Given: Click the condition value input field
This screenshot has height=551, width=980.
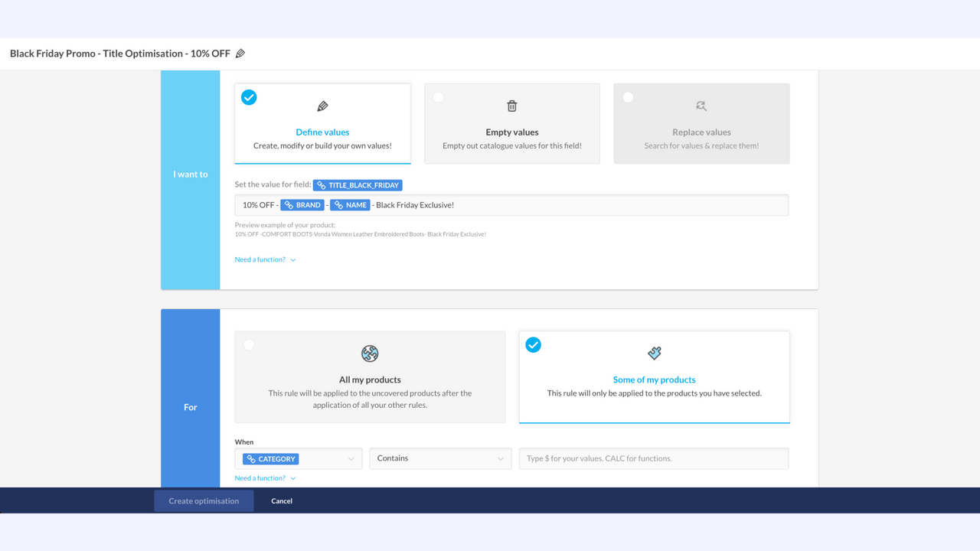Looking at the screenshot, I should tap(653, 458).
